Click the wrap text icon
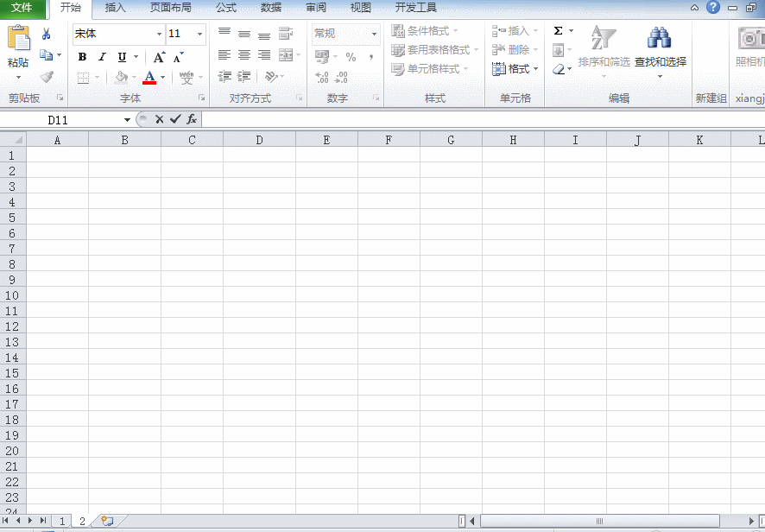 (286, 33)
